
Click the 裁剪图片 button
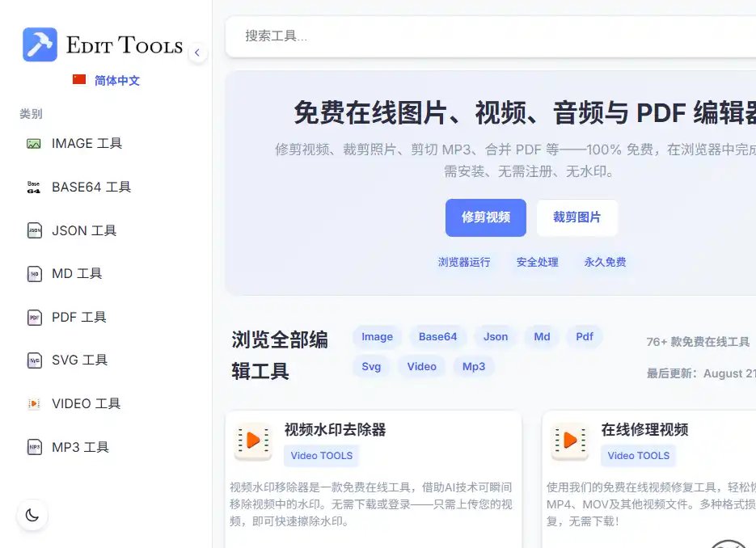[577, 218]
